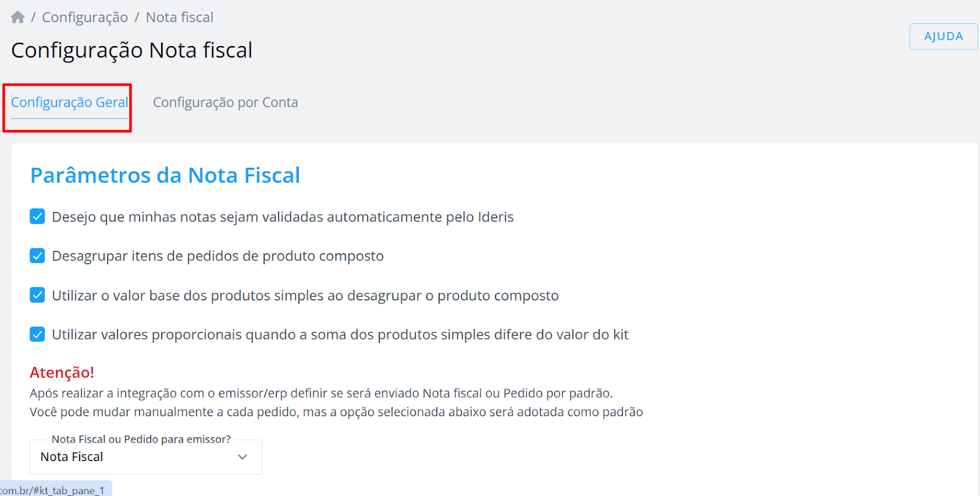
Task: Disable Utilizar valores proporcionais checkbox
Action: pos(37,334)
